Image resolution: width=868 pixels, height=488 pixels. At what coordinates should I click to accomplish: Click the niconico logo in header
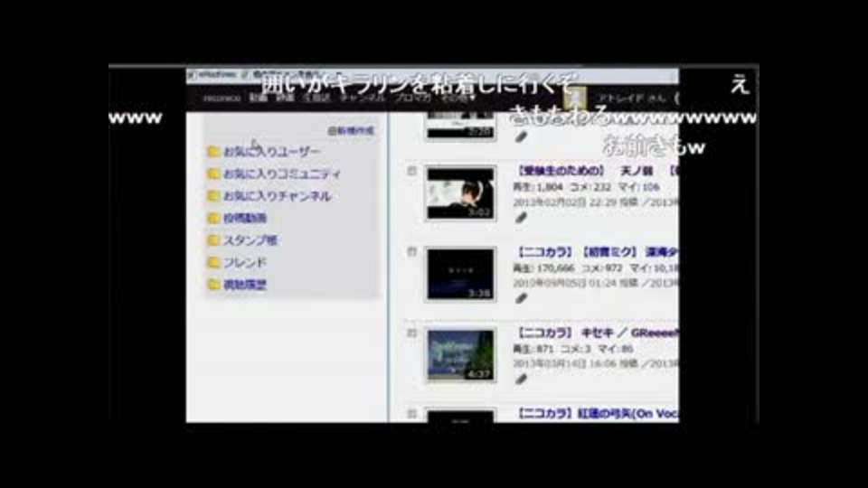(222, 99)
